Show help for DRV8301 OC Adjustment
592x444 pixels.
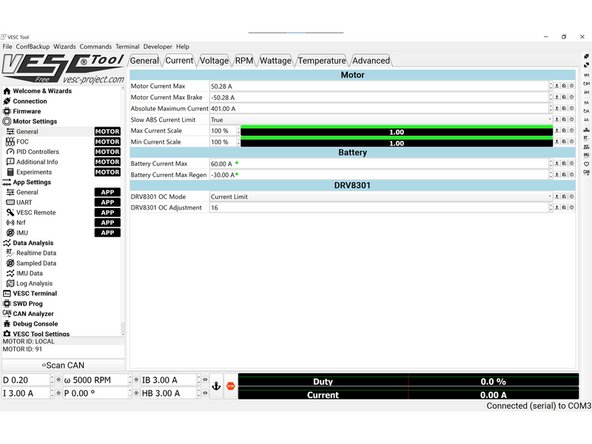tap(571, 207)
